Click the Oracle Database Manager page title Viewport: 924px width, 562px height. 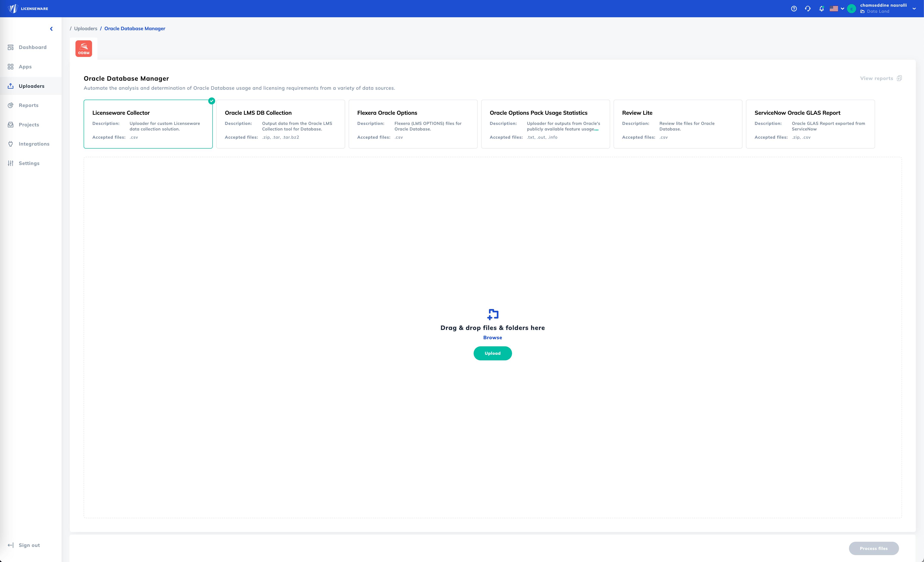126,78
